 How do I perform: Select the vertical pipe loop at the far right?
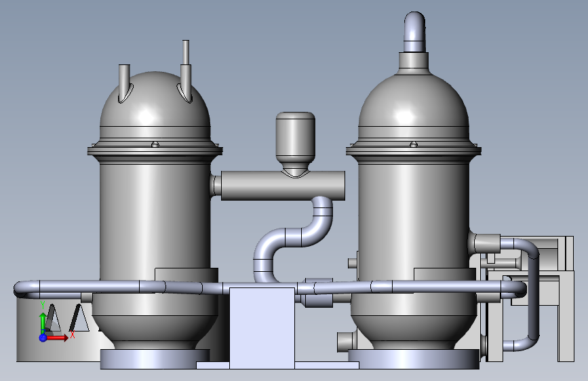click(x=533, y=296)
